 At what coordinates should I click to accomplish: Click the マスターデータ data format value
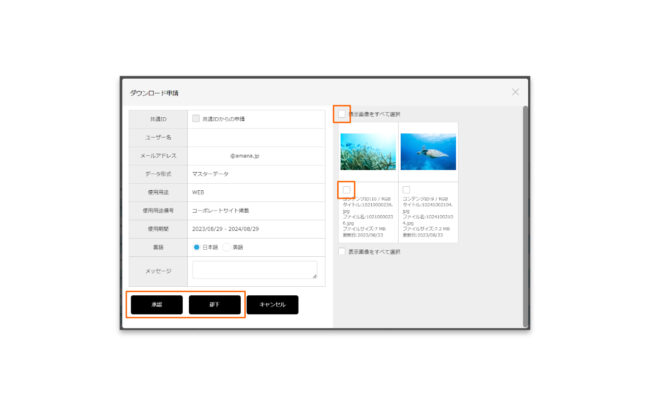click(210, 174)
